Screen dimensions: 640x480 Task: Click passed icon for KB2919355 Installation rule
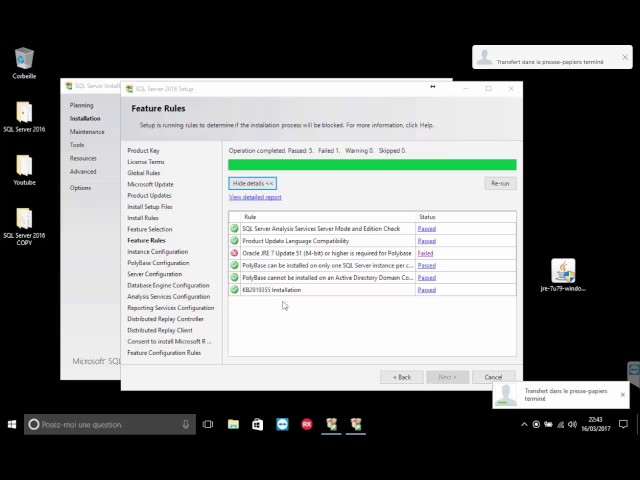(x=234, y=290)
